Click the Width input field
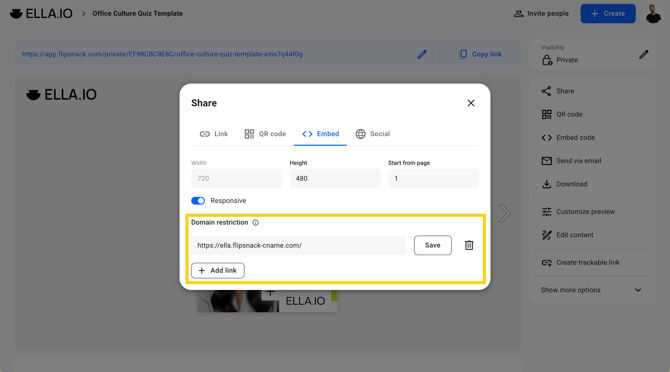The height and width of the screenshot is (372, 670). click(236, 179)
